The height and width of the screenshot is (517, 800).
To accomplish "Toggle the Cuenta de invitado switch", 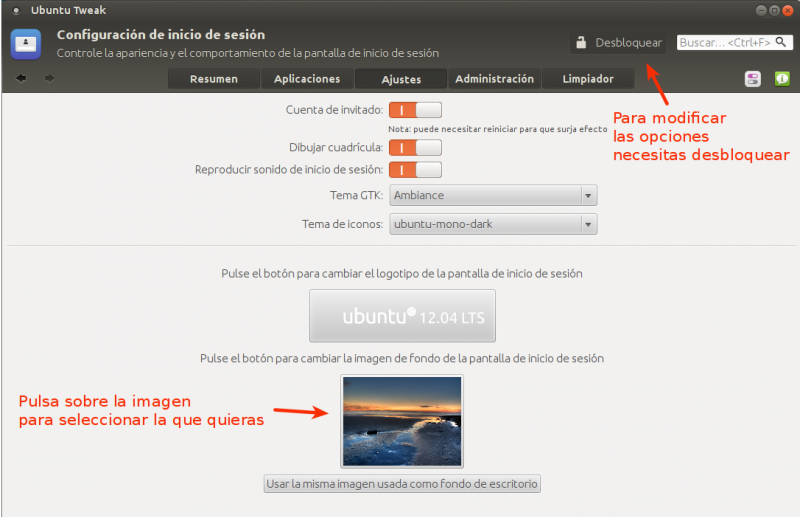I will pos(415,110).
